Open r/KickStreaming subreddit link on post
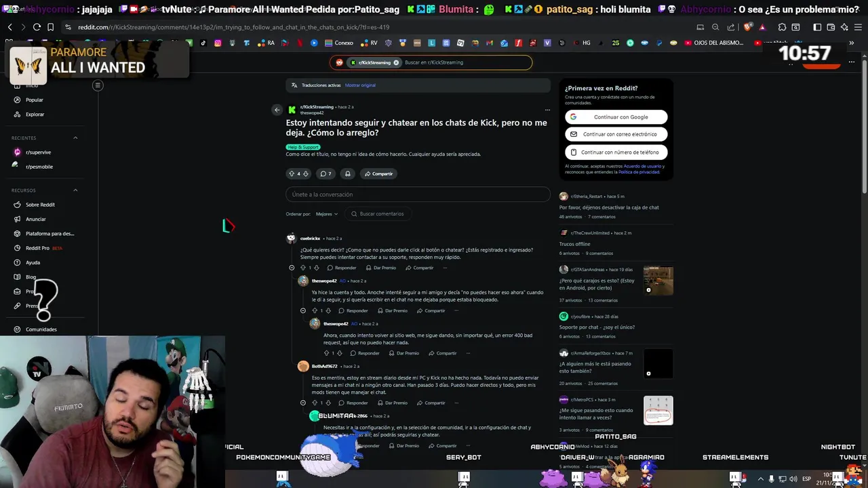 [317, 107]
